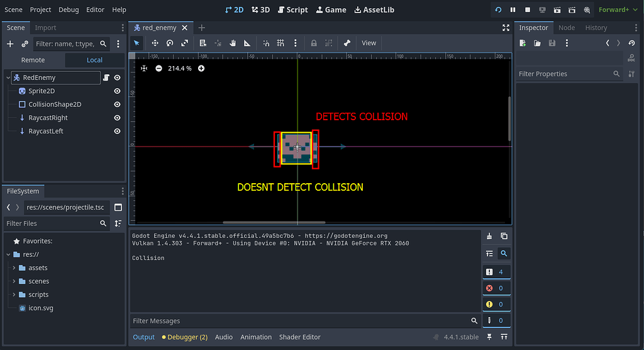Toggle visibility of RedEnemy node

(117, 77)
